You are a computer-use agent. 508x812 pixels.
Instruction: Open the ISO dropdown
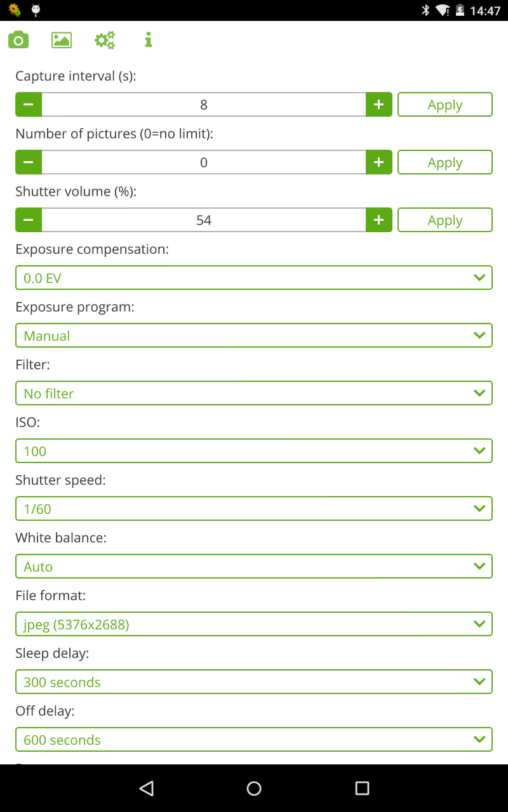click(x=254, y=451)
